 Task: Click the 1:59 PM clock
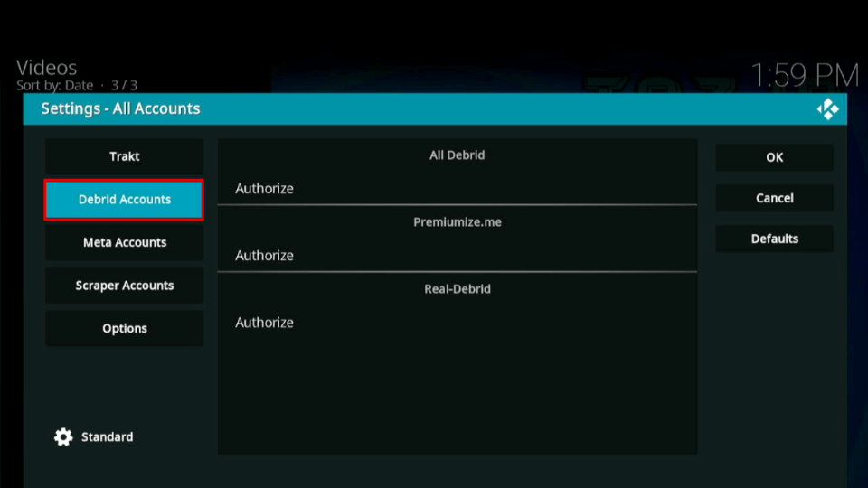click(x=805, y=75)
